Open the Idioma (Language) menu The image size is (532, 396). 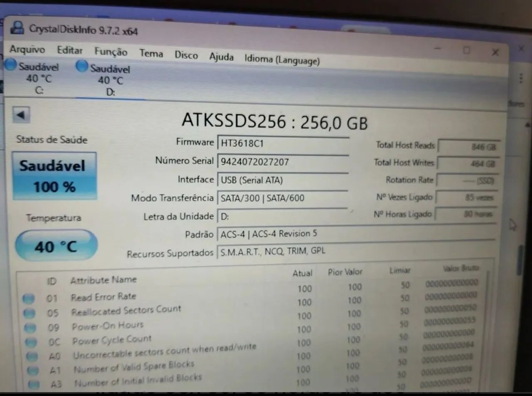tap(282, 59)
